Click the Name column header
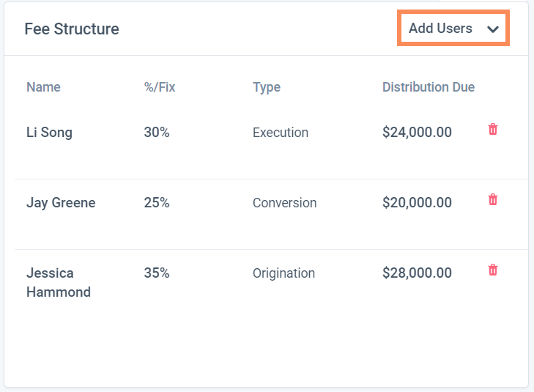Screen dimensions: 534x392 pos(43,87)
